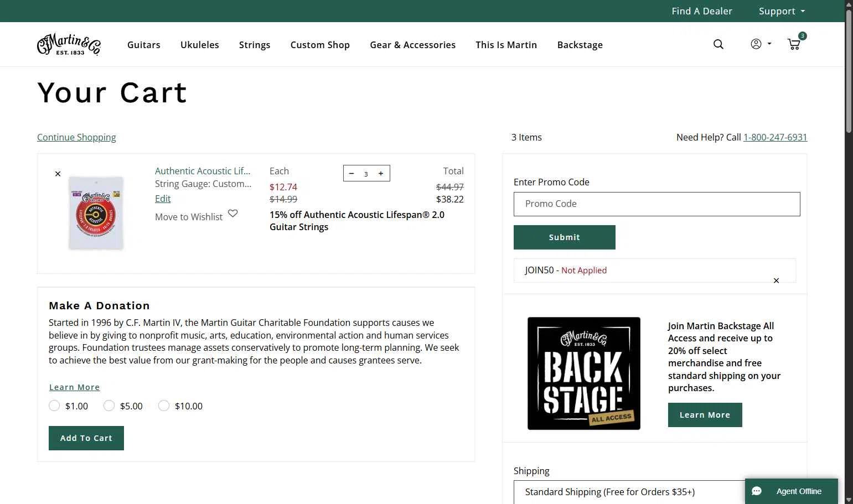Click the search magnifier icon
853x504 pixels.
(718, 44)
